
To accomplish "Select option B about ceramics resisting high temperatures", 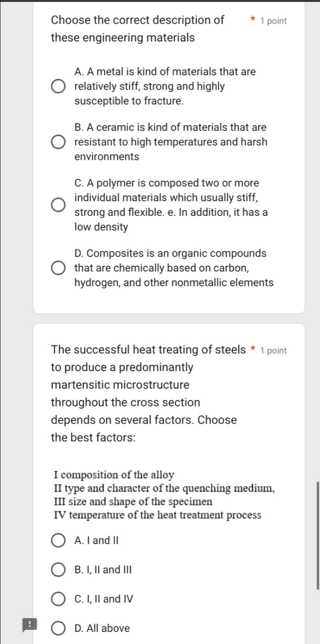I will pos(57,142).
